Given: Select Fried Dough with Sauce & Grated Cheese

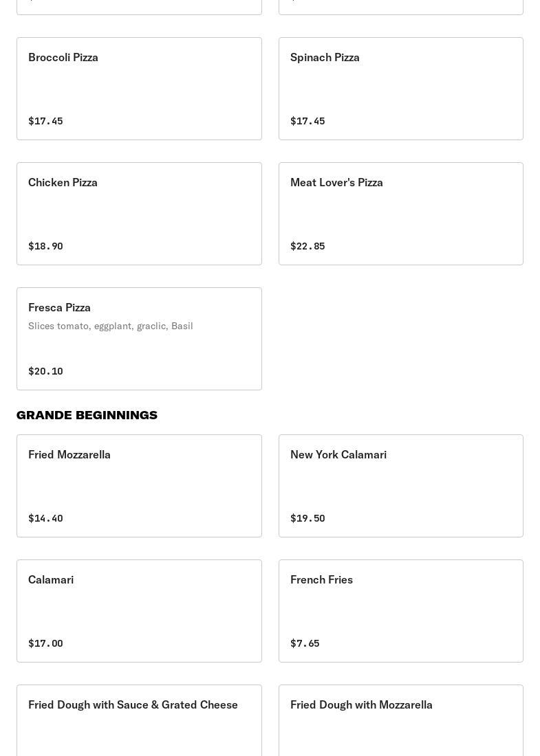Looking at the screenshot, I should (139, 720).
